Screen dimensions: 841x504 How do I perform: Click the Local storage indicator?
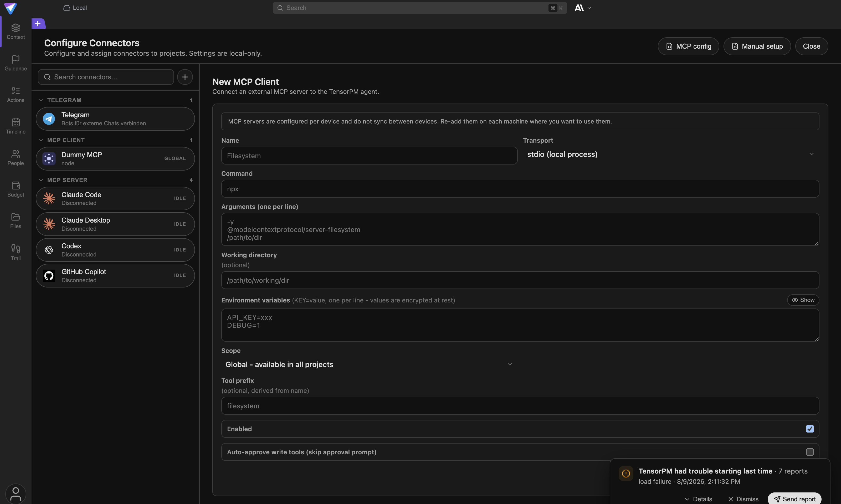75,8
